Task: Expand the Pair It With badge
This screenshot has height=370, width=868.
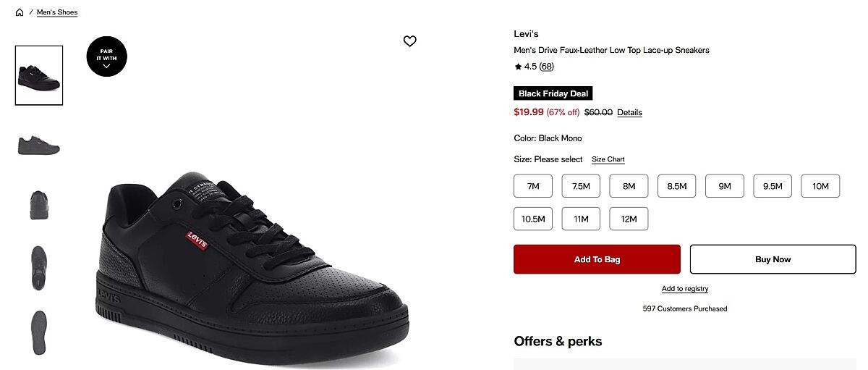Action: (x=106, y=56)
